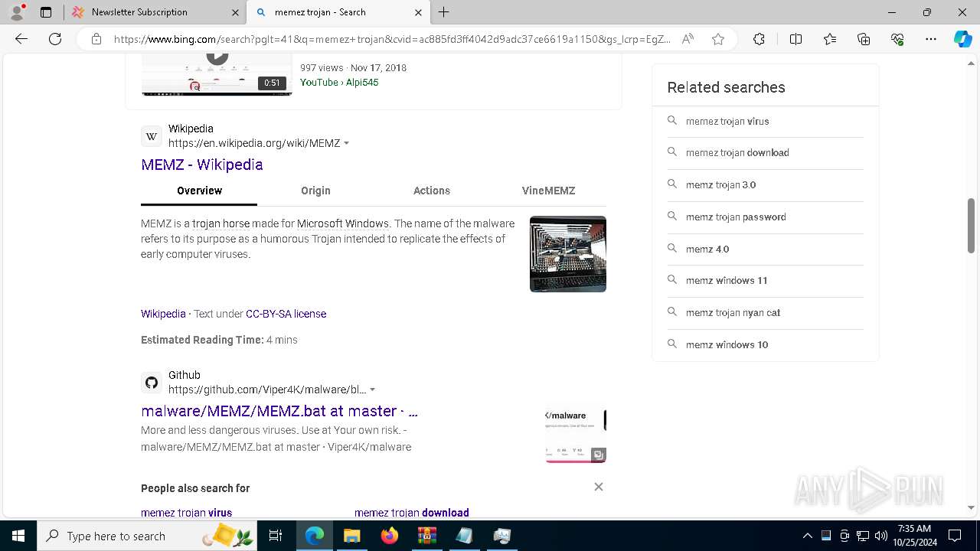Screen dimensions: 980x551
Task: Select the memez trojan Search tab
Action: click(338, 12)
